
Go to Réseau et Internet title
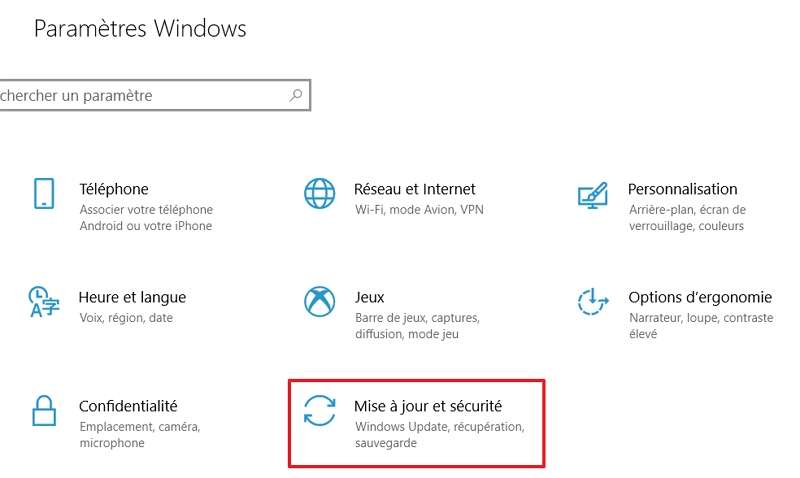[x=414, y=189]
